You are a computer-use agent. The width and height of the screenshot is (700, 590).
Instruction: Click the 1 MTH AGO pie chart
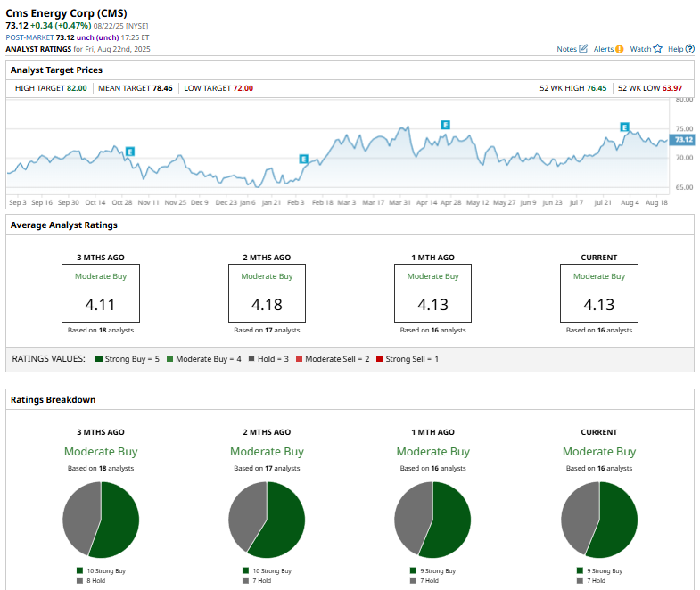tap(432, 520)
